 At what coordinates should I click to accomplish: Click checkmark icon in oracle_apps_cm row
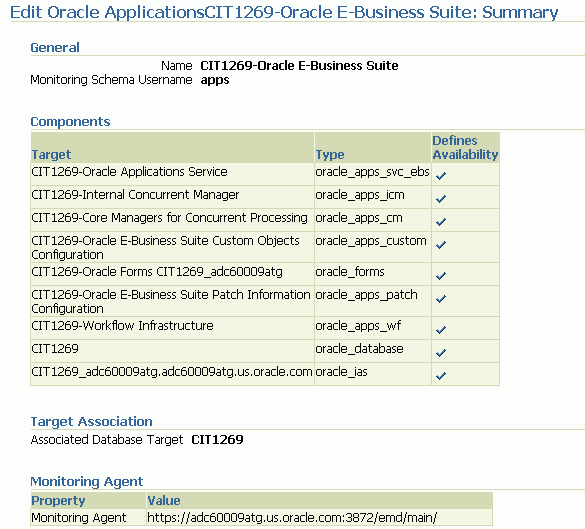(441, 222)
